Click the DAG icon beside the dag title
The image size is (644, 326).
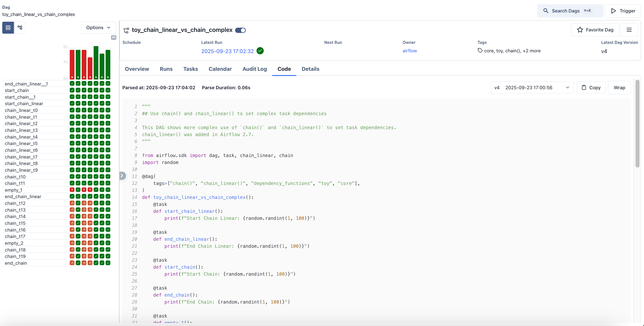click(126, 30)
